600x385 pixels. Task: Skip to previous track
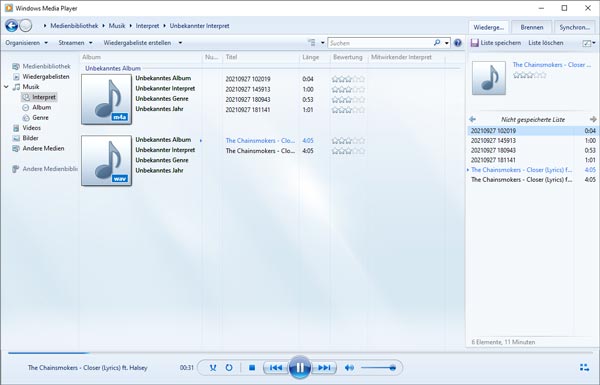point(276,368)
